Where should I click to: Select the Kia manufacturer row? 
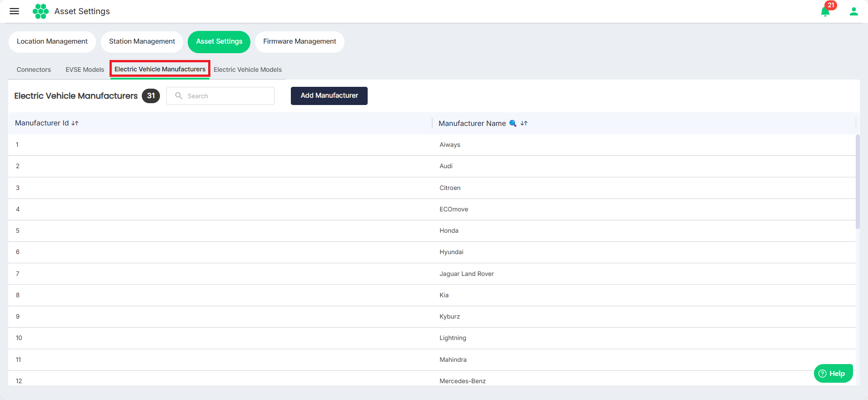432,295
